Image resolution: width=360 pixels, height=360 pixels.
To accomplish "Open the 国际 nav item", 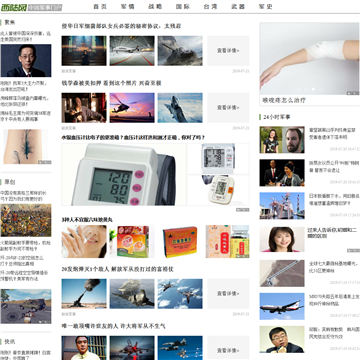I will tap(183, 7).
